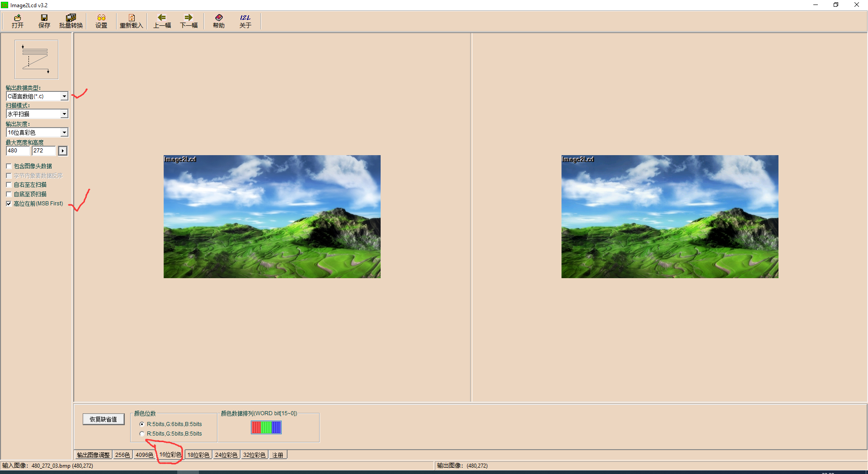This screenshot has width=868, height=474.
Task: Select R:5bits,G:5bits,B:5bits radio option
Action: click(142, 434)
